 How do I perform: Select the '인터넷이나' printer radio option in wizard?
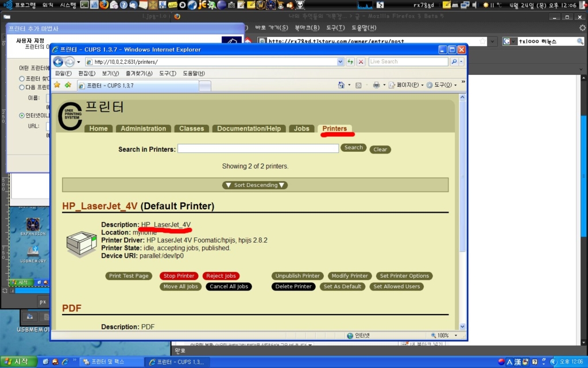point(22,116)
